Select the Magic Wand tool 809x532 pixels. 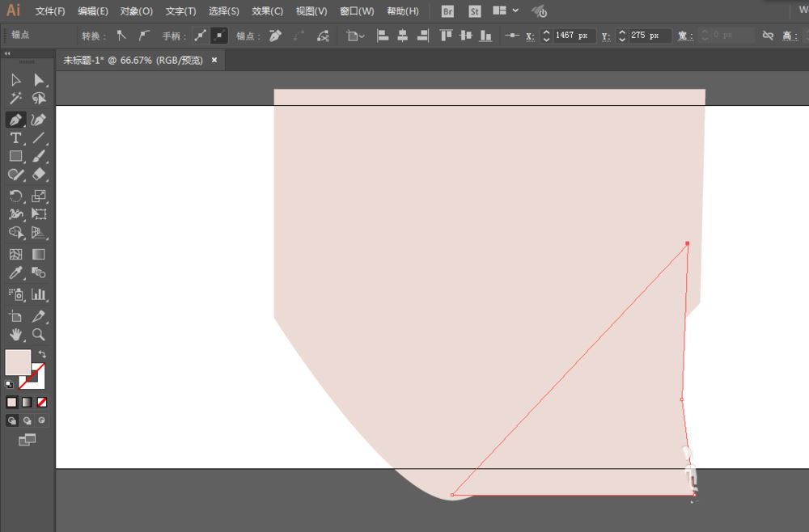click(x=15, y=98)
